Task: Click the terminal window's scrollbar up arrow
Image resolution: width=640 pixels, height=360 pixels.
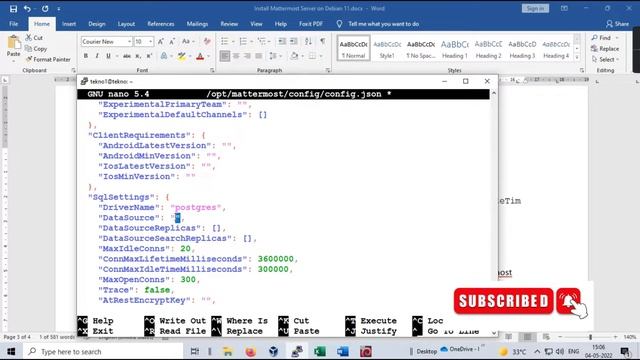Action: (x=493, y=93)
